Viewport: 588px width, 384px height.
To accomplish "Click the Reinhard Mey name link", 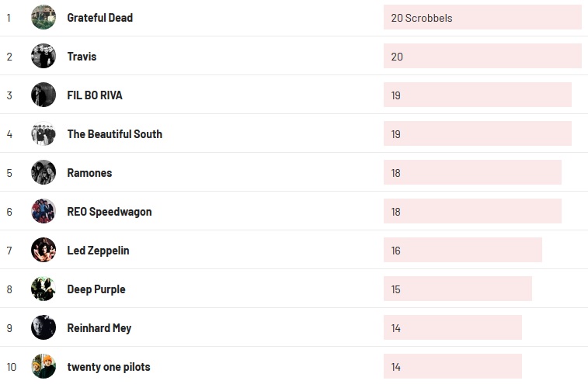I will click(99, 328).
